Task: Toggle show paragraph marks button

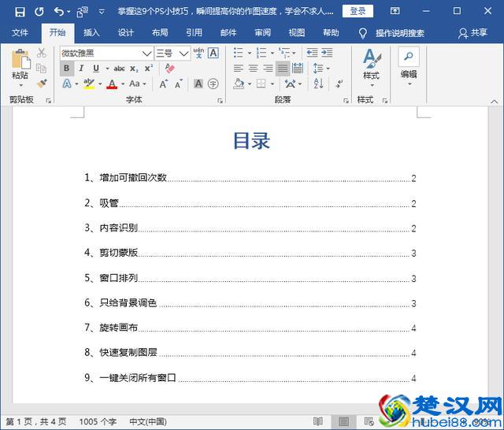Action: click(x=339, y=84)
